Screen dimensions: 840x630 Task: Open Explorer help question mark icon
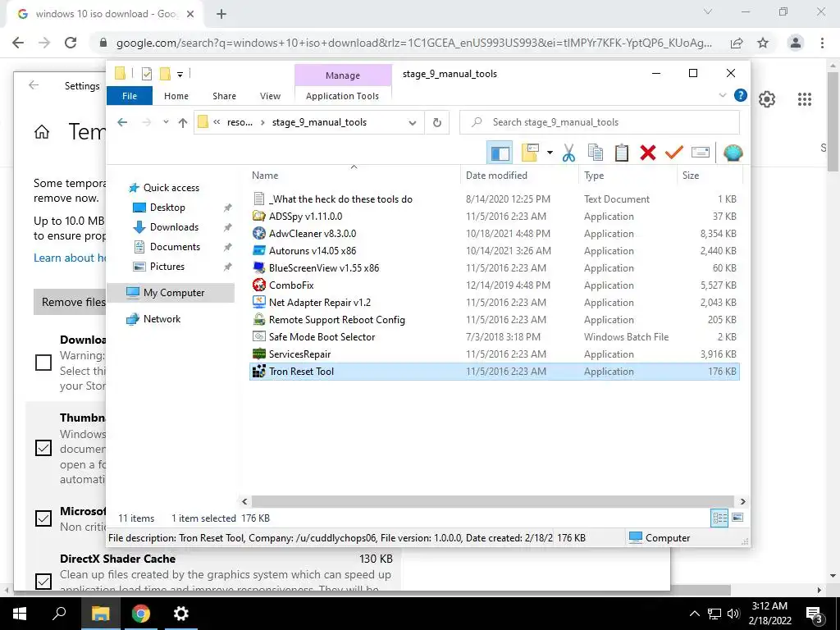(x=741, y=95)
